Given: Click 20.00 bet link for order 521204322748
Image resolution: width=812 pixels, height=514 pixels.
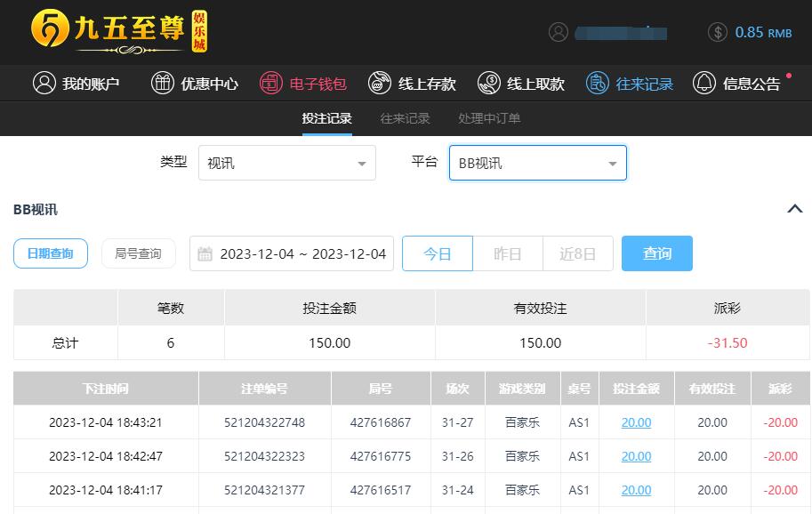Looking at the screenshot, I should (x=636, y=422).
